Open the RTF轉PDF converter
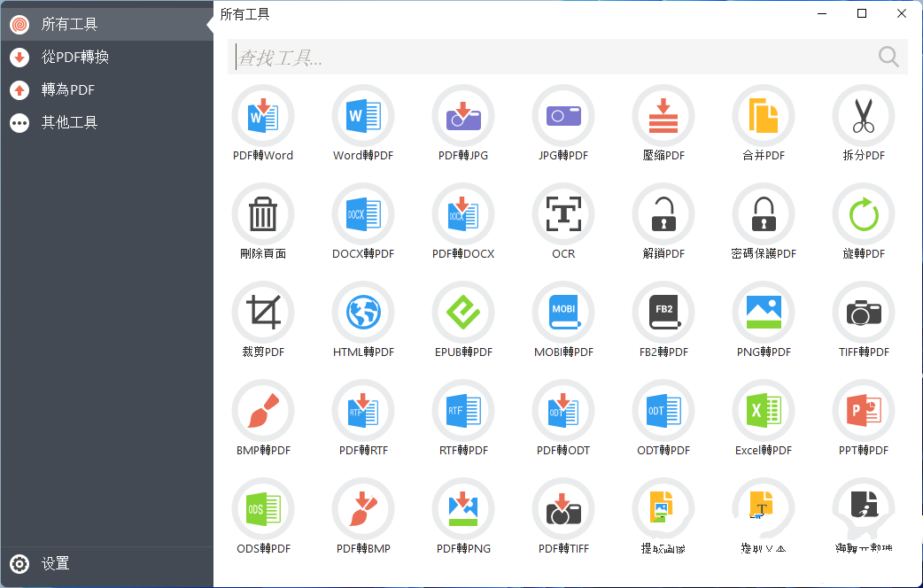Image resolution: width=923 pixels, height=588 pixels. [x=462, y=410]
